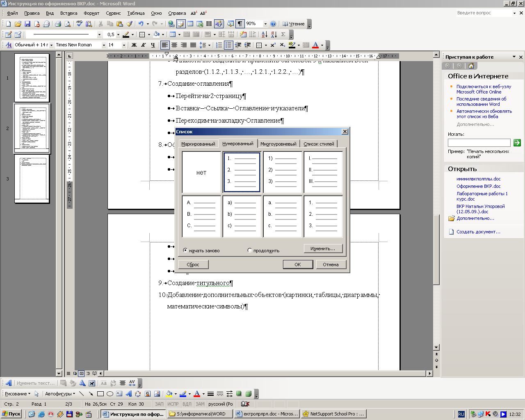Click the Format Painter brush icon
Screen dimensions: 525x420
click(129, 24)
